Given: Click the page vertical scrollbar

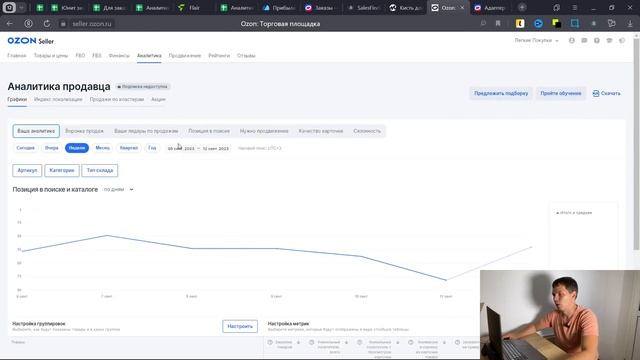Looking at the screenshot, I should click(x=636, y=143).
